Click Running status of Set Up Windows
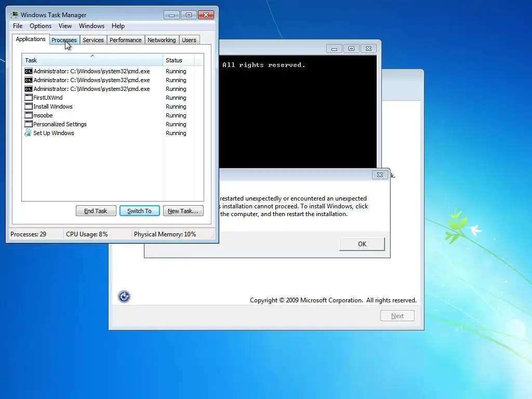Image resolution: width=532 pixels, height=399 pixels. [176, 133]
